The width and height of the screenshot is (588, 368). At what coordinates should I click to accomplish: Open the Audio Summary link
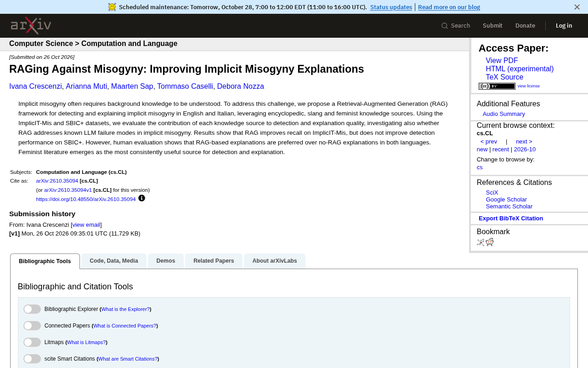[x=503, y=114]
